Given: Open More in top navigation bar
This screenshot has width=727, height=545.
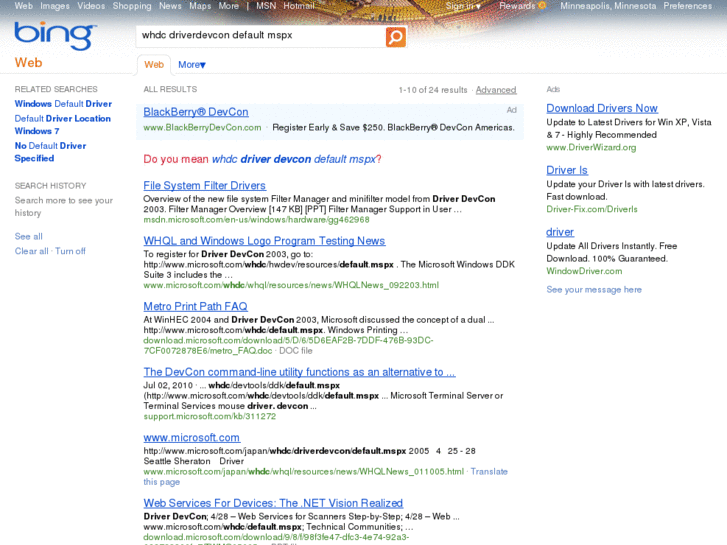Looking at the screenshot, I should (229, 6).
